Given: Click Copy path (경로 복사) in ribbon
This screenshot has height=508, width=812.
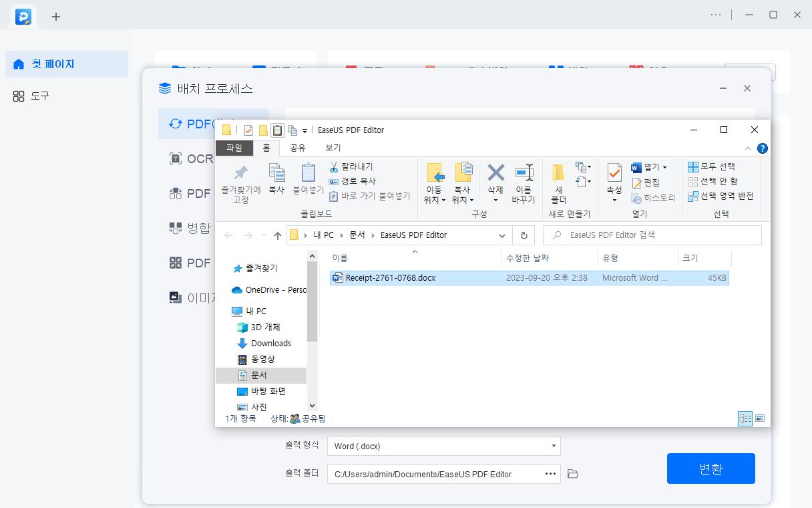Looking at the screenshot, I should click(352, 181).
